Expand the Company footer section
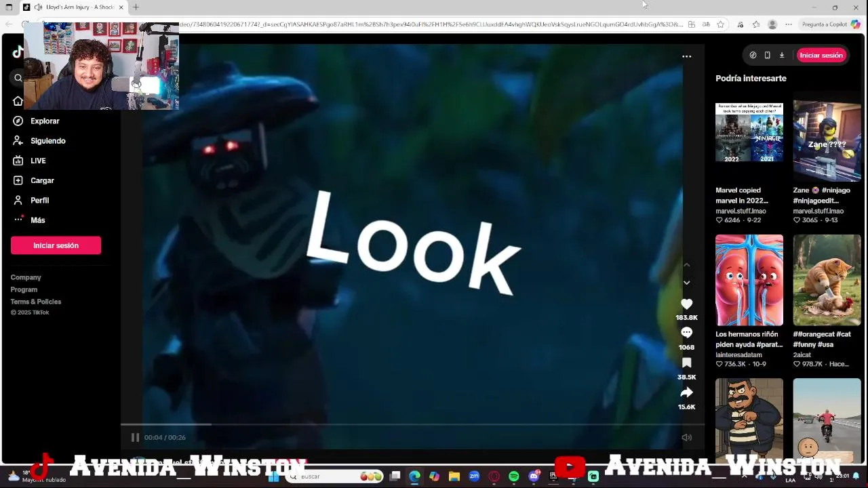The height and width of the screenshot is (488, 868). point(26,277)
